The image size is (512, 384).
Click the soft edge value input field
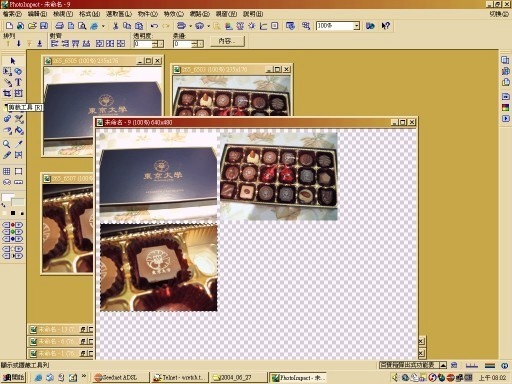183,44
